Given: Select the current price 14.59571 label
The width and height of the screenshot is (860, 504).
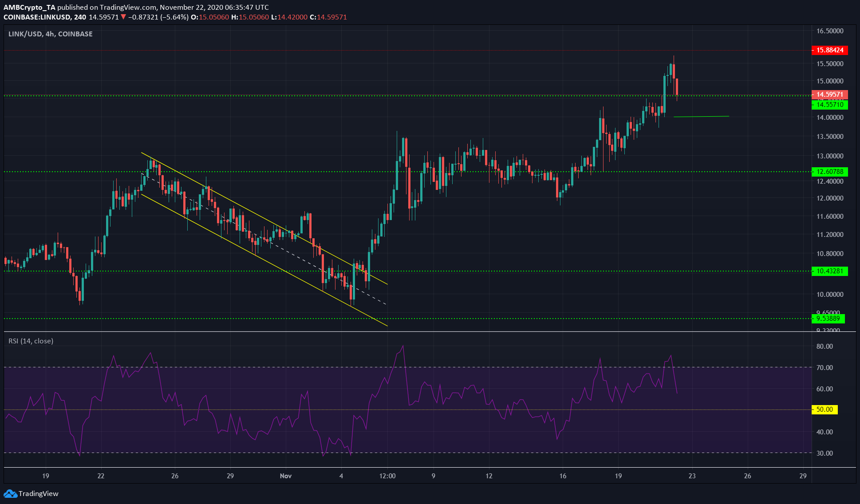Looking at the screenshot, I should click(829, 94).
